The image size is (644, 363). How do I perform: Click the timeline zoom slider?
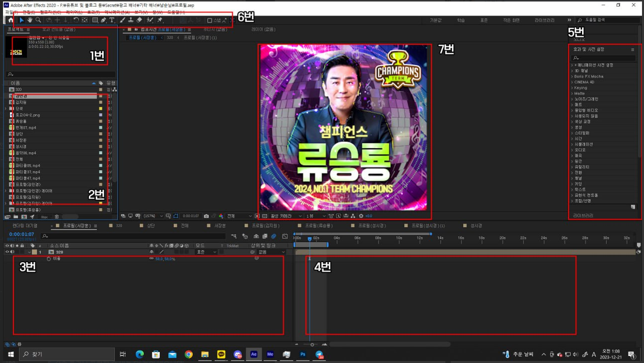click(x=312, y=345)
